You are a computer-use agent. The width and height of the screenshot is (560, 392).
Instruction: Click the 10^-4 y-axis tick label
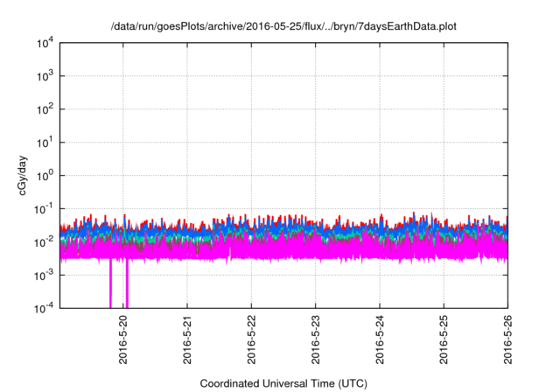44,308
